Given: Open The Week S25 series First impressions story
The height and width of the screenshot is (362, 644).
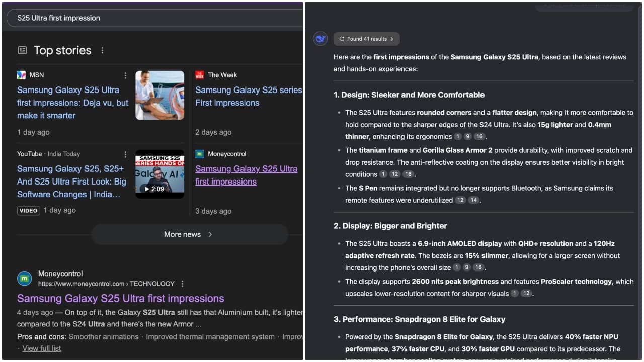Looking at the screenshot, I should click(x=249, y=97).
